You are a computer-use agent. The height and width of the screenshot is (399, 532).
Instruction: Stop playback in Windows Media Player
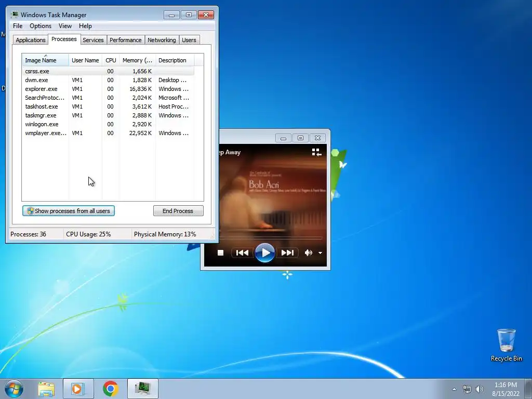220,253
